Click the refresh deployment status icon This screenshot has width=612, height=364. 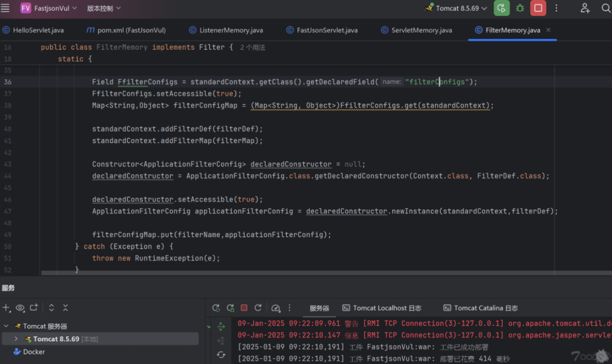click(221, 354)
